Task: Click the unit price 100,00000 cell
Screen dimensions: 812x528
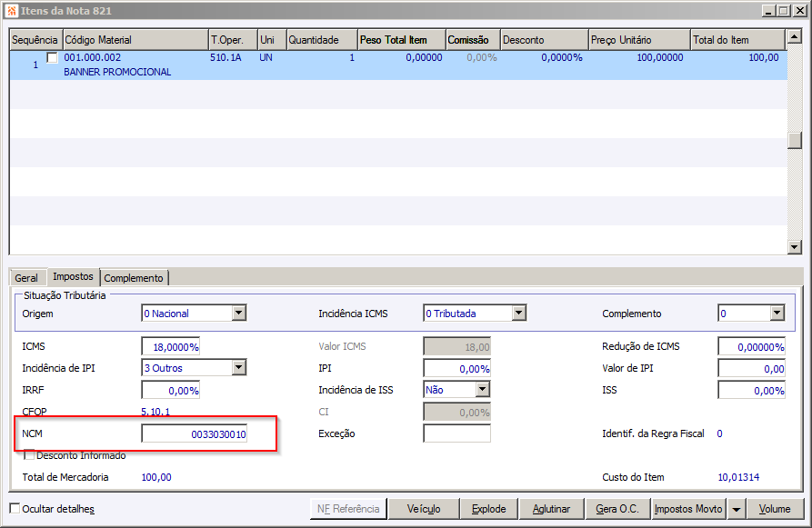Action: click(660, 57)
